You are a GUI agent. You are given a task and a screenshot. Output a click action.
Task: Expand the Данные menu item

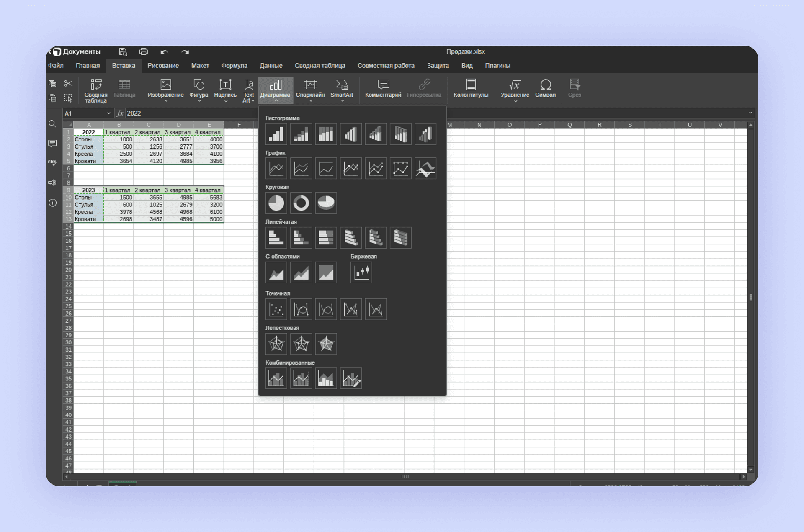[x=271, y=65]
